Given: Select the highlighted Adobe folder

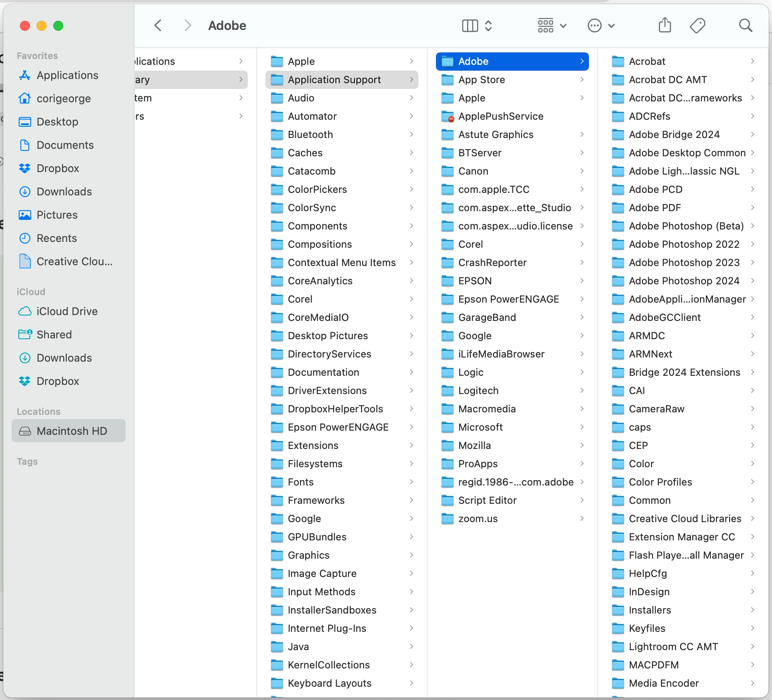Looking at the screenshot, I should coord(512,62).
